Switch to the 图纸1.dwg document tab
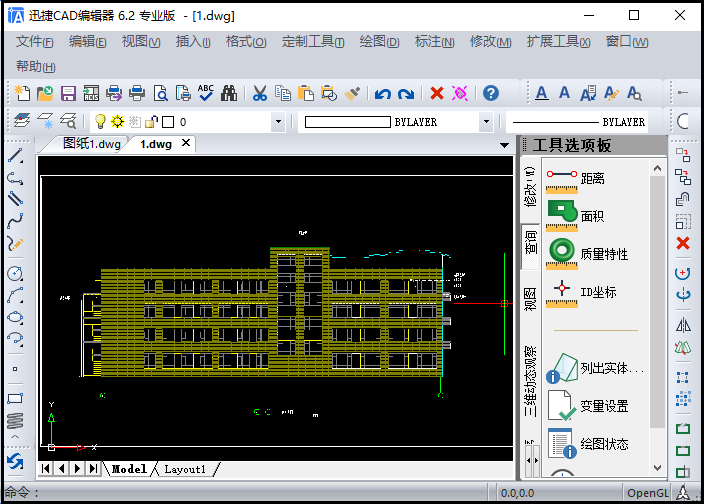The image size is (704, 504). coord(92,144)
